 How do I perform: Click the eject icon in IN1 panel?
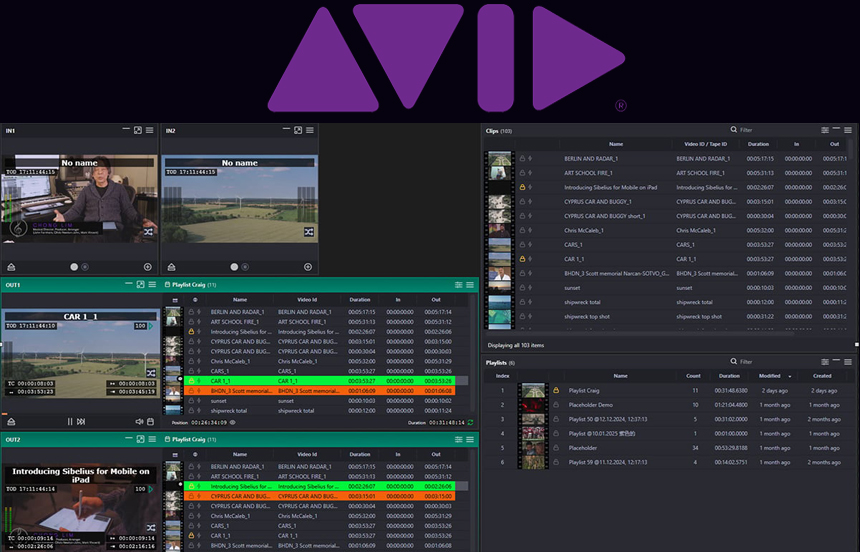tap(11, 267)
